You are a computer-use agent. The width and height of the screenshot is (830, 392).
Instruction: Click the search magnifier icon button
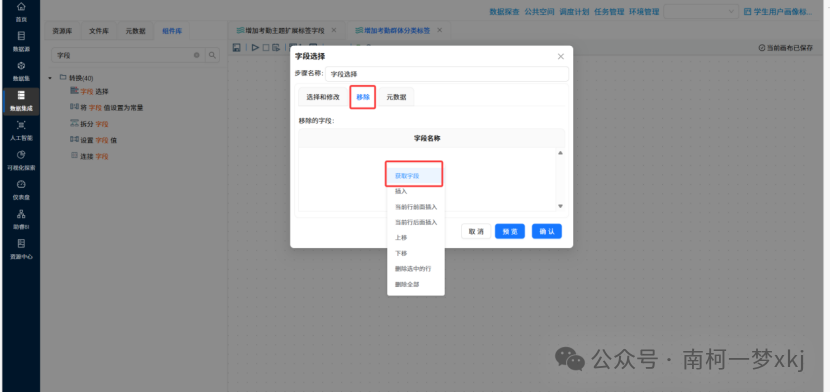click(212, 55)
